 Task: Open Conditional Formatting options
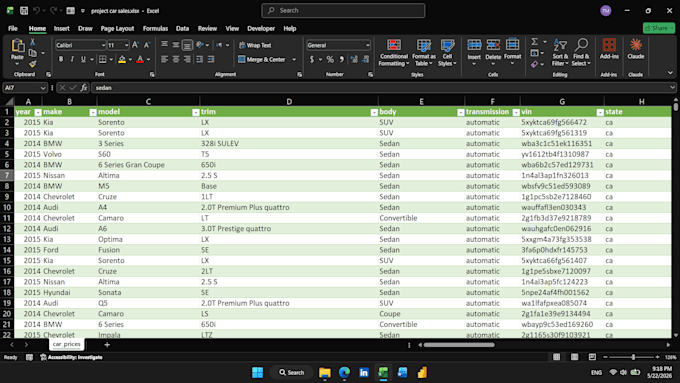pos(393,52)
